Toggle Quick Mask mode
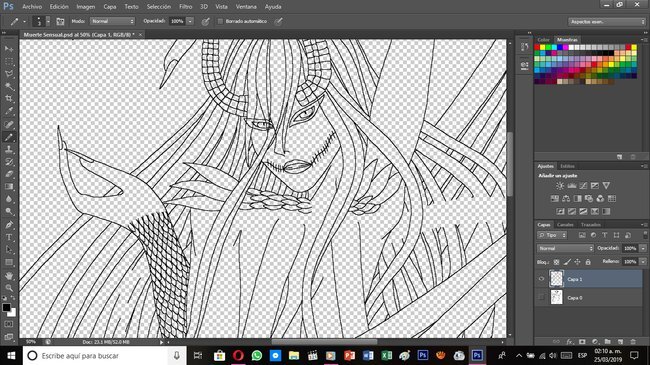Image resolution: width=650 pixels, height=365 pixels. (9, 324)
